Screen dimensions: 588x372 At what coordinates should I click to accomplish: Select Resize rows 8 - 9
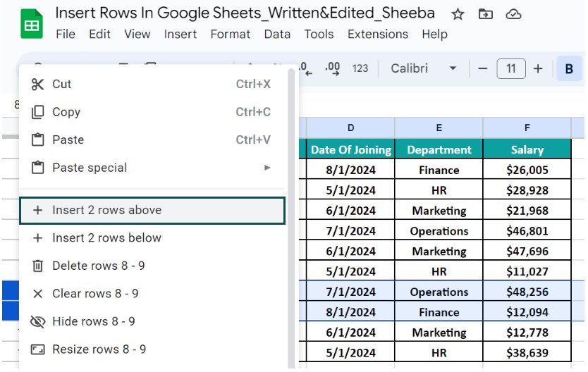(x=152, y=349)
